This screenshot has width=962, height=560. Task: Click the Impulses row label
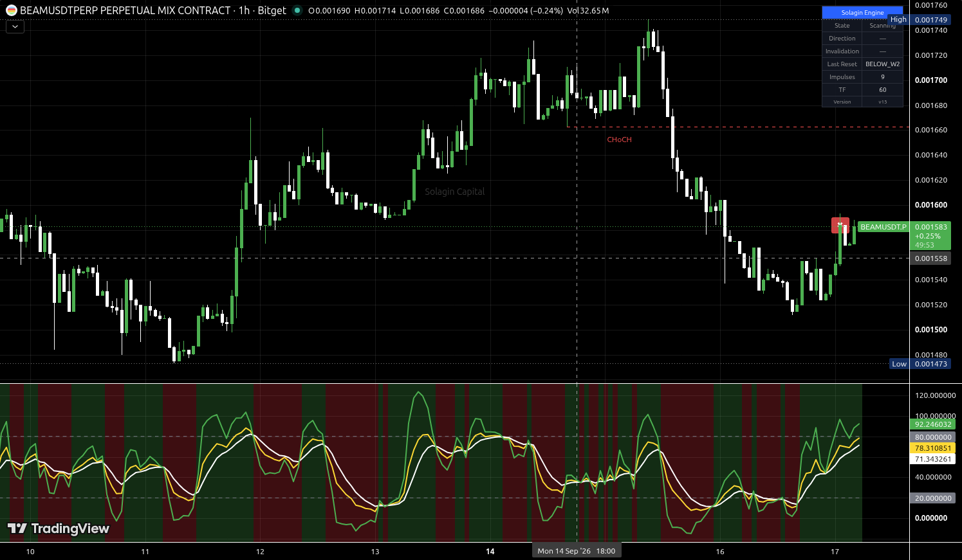[842, 77]
